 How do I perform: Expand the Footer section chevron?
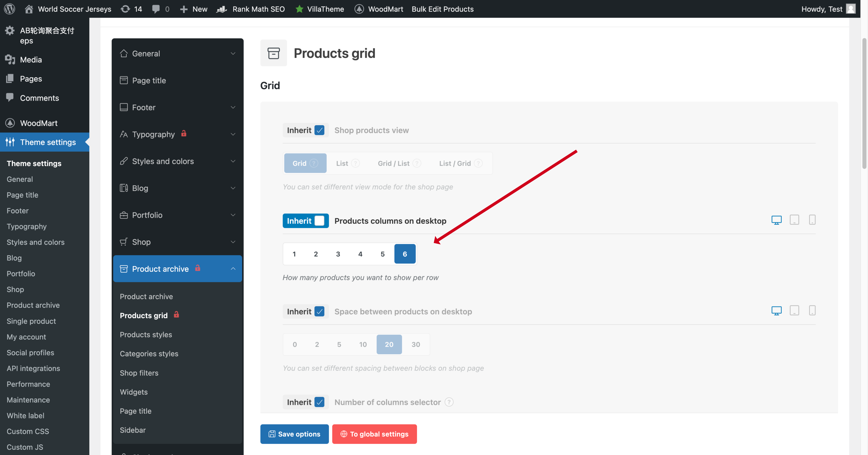[233, 107]
